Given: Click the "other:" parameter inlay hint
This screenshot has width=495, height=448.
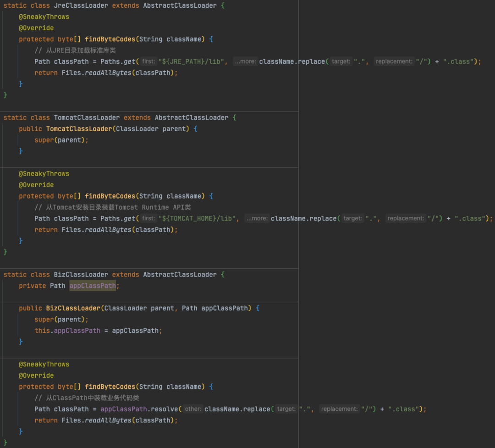Looking at the screenshot, I should tap(193, 409).
